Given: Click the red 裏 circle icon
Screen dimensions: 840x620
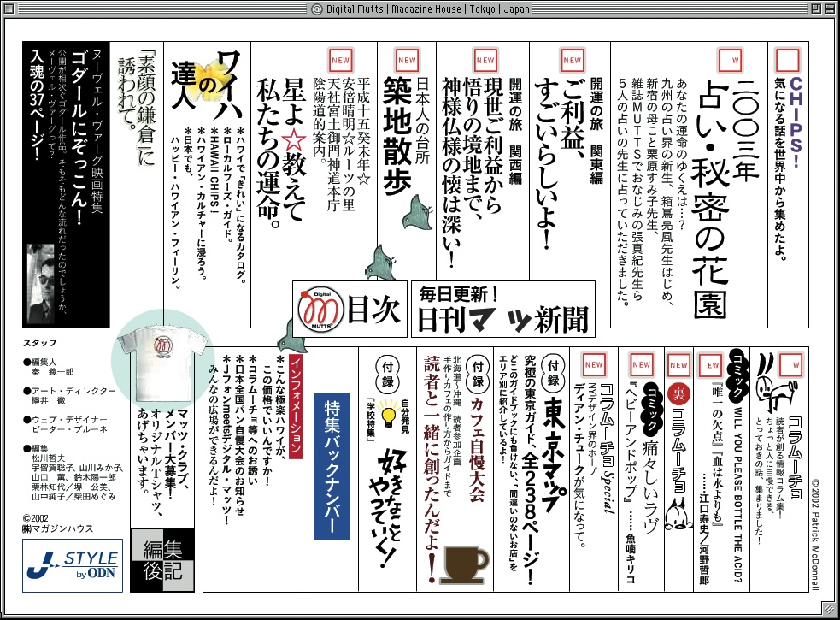Looking at the screenshot, I should 678,395.
